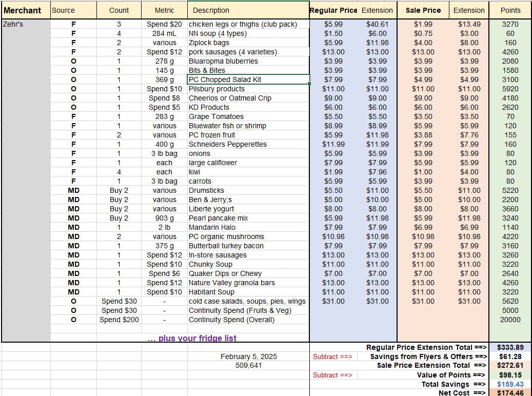Click the PC Chopped Salad Kit cell

point(248,80)
